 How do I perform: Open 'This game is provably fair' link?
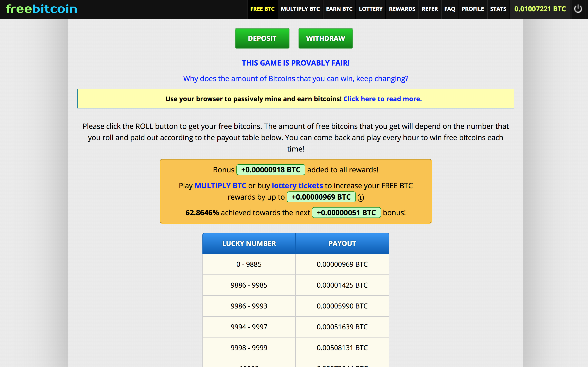[295, 63]
